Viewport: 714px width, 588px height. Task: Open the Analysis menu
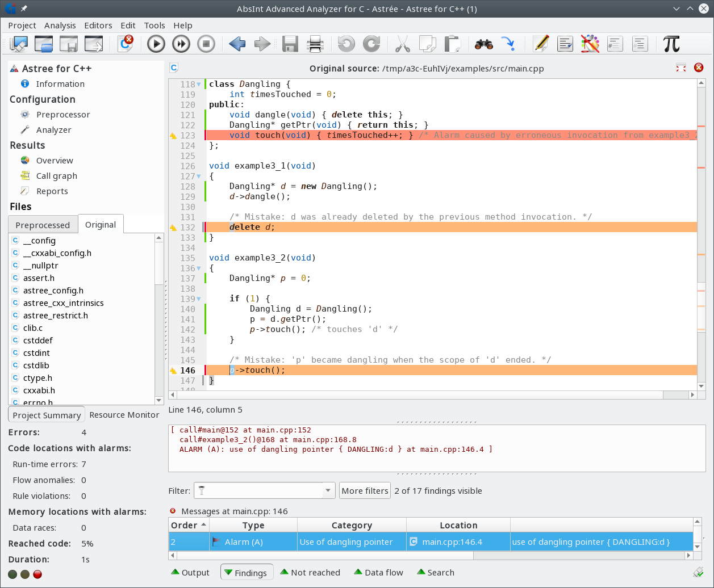pos(60,26)
